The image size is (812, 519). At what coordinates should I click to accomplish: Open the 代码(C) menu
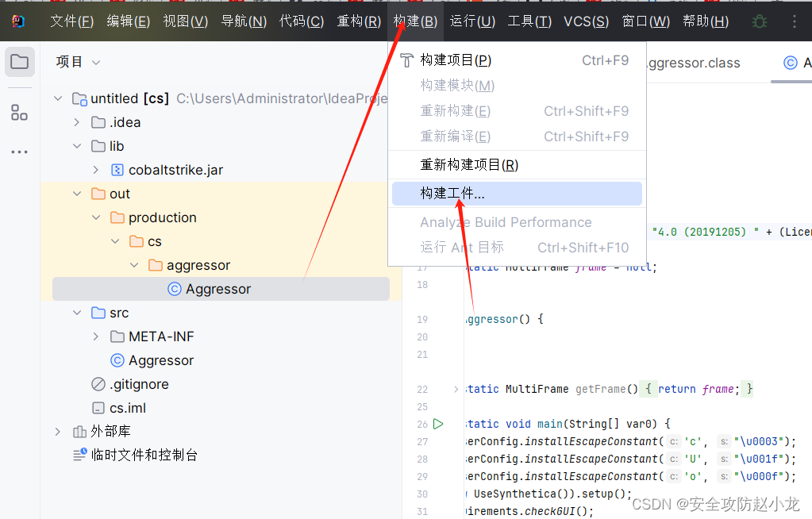point(302,21)
